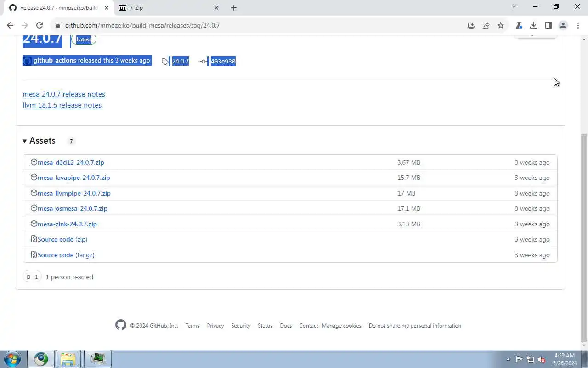Viewport: 588px width, 368px height.
Task: Open the Chrome profile avatar menu
Action: [x=563, y=25]
